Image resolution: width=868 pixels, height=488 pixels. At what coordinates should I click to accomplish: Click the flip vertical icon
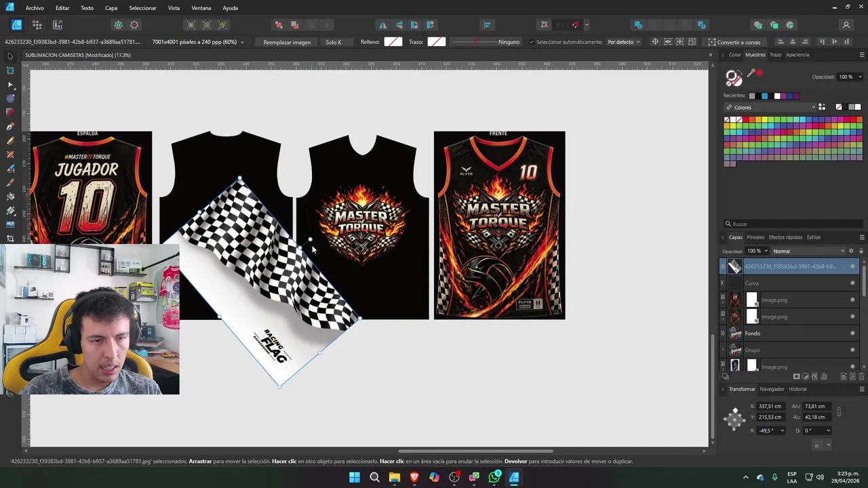(x=399, y=25)
